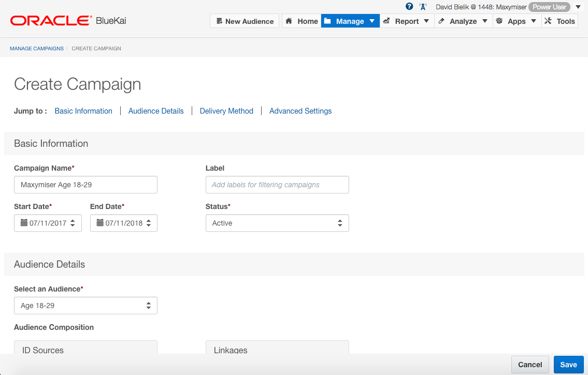Jump to Advanced Settings section
The image size is (588, 375).
300,111
